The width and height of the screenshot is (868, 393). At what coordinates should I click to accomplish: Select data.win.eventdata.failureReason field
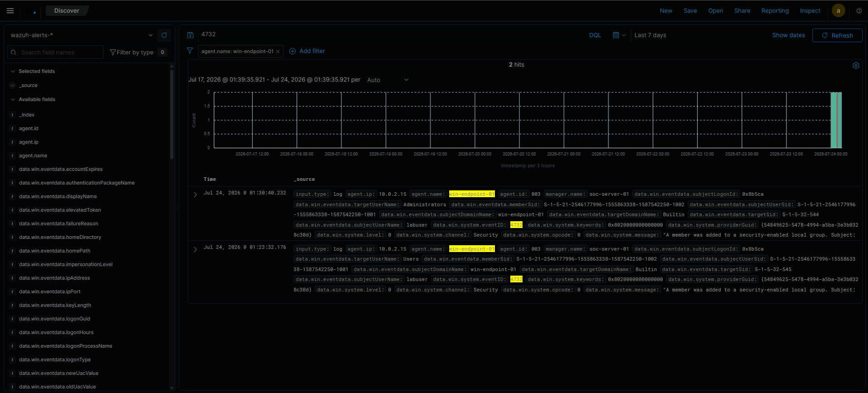(58, 223)
